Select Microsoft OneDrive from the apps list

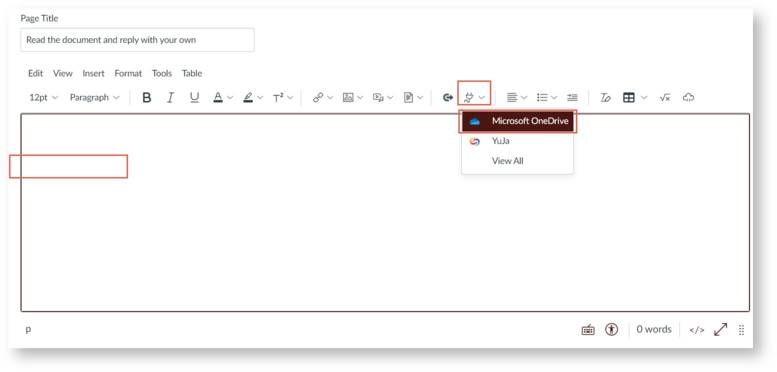[x=518, y=121]
